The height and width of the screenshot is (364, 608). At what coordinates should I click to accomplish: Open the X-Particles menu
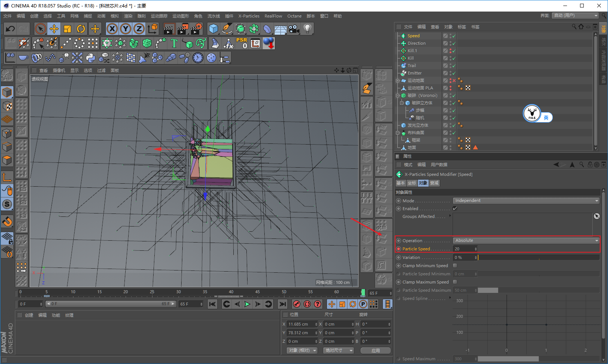click(x=249, y=16)
